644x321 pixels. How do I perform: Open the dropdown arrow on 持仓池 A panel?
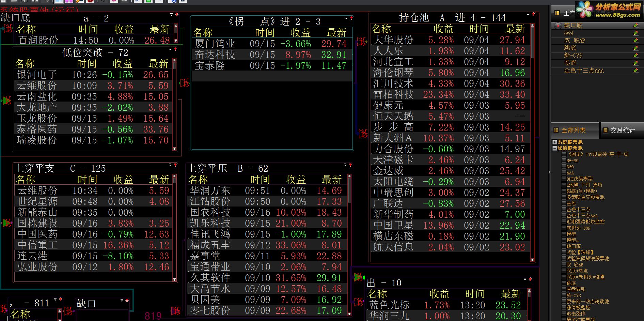tap(528, 14)
